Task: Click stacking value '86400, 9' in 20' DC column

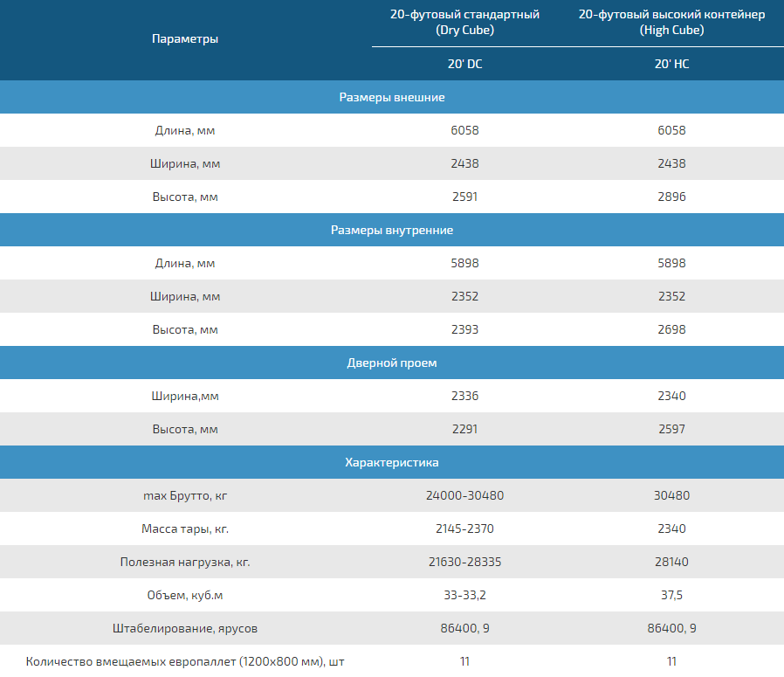Action: [465, 628]
